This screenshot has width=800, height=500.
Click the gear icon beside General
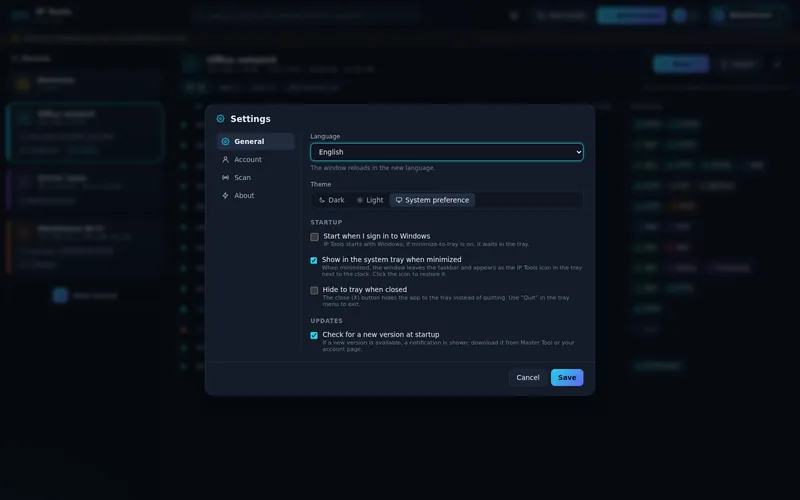[x=225, y=141]
